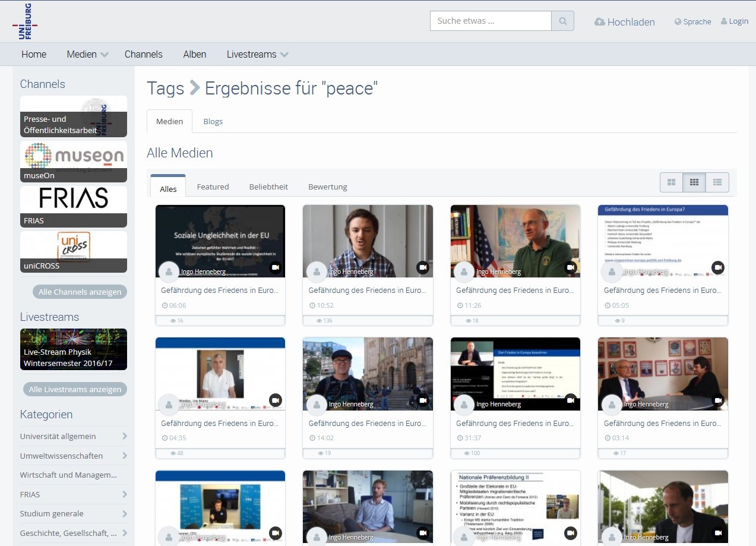756x546 pixels.
Task: Click the Login user icon
Action: pos(724,21)
